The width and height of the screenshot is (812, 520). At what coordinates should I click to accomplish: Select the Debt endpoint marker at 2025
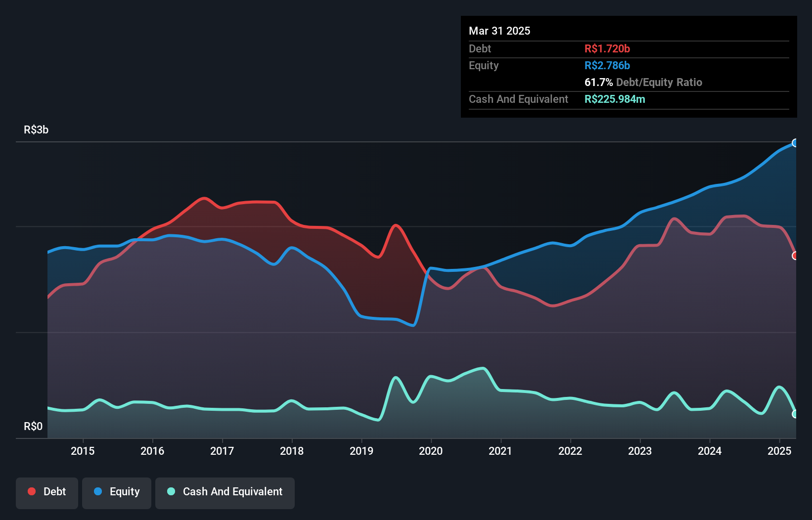[795, 256]
